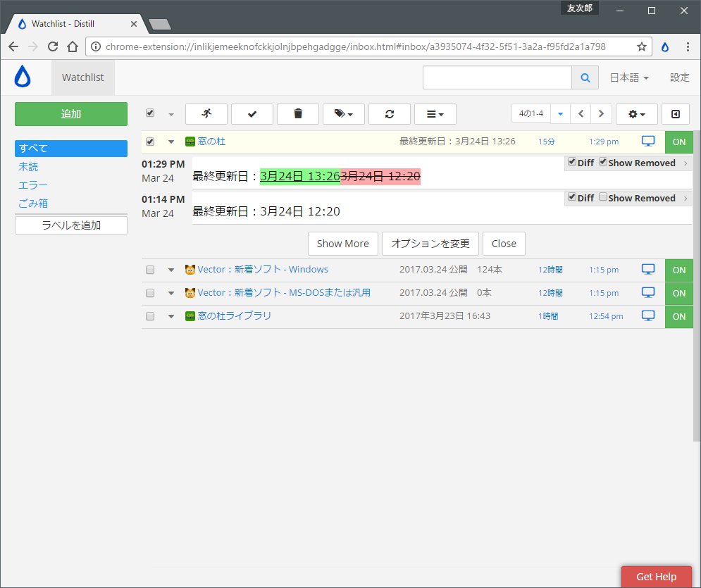The width and height of the screenshot is (701, 588).
Task: Open the select-all dropdown arrow in toolbar
Action: [x=171, y=114]
